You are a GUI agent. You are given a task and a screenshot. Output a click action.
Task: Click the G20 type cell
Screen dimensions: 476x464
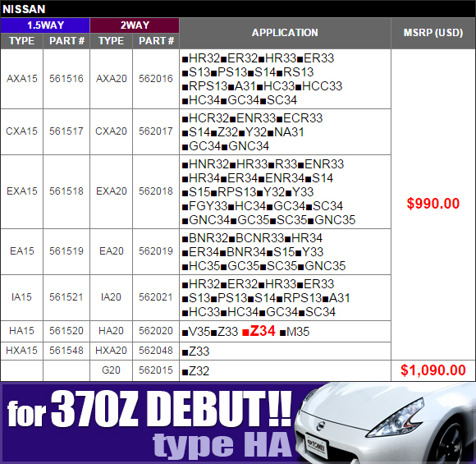point(111,370)
